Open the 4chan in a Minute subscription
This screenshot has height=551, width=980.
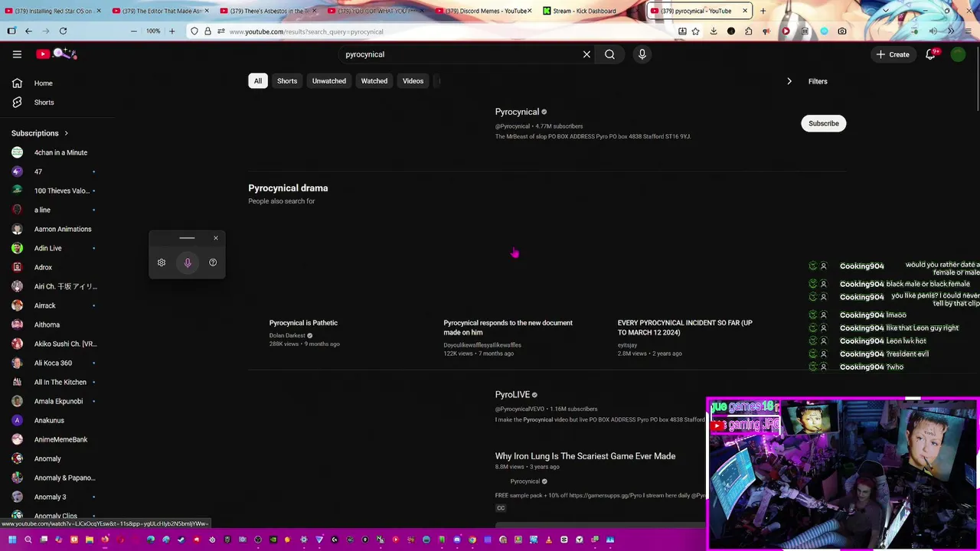[x=60, y=152]
